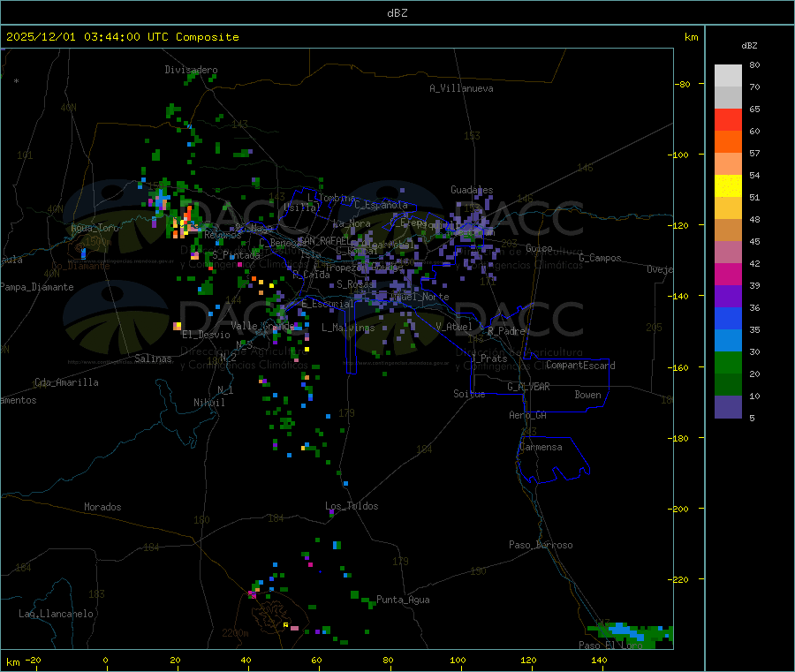Click the violet 10 dBZ legend swatch
Image resolution: width=795 pixels, height=672 pixels.
[x=728, y=407]
